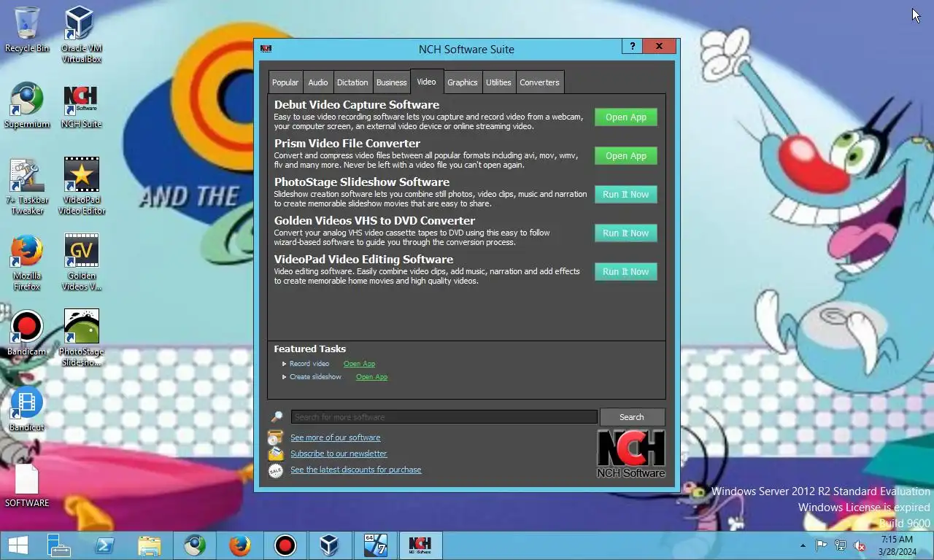Select the Mozilla Firefox desktop icon

pyautogui.click(x=27, y=262)
